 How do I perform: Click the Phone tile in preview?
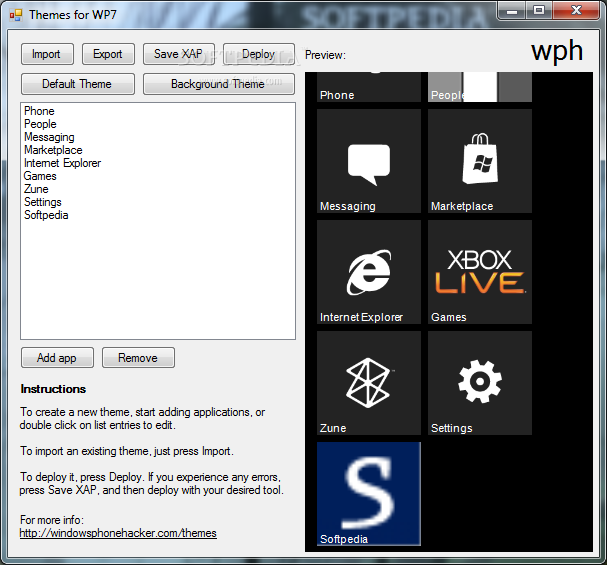[x=369, y=87]
